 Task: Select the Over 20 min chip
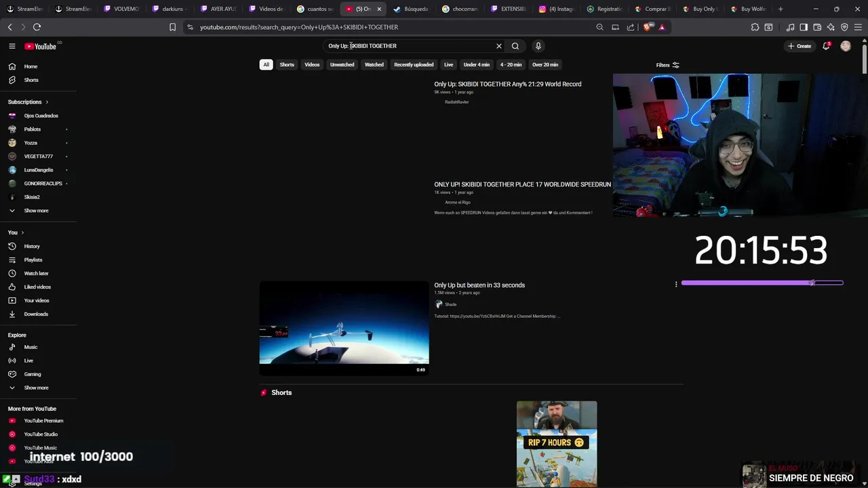545,64
